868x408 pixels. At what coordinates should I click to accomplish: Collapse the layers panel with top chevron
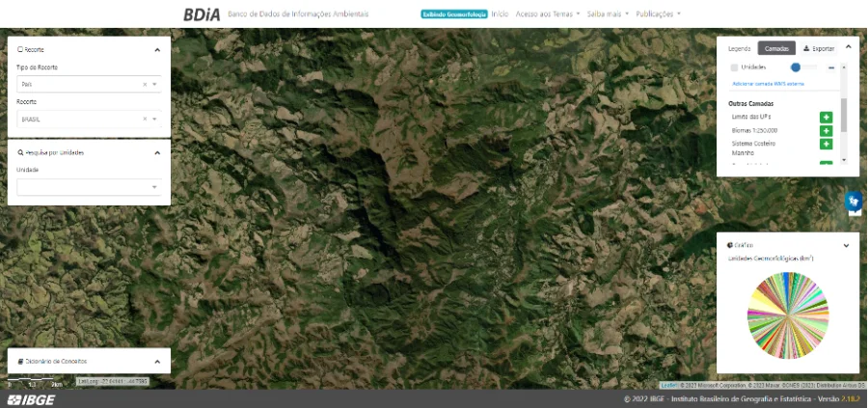[x=848, y=47]
